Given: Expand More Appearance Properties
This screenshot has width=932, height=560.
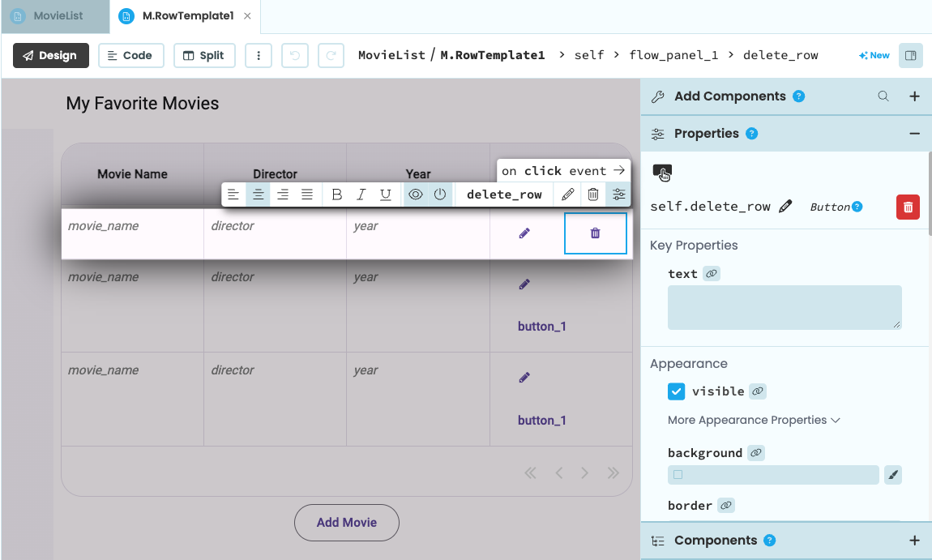Looking at the screenshot, I should (753, 420).
